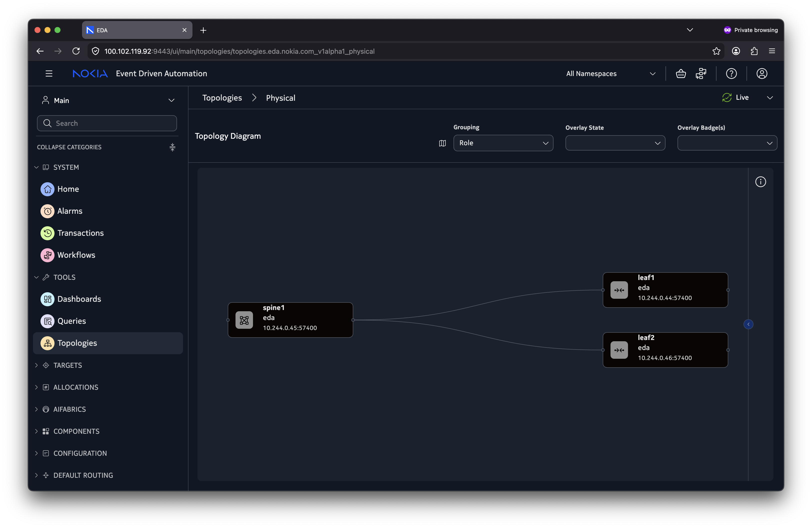Go back in browser history
This screenshot has width=812, height=528.
pyautogui.click(x=40, y=51)
